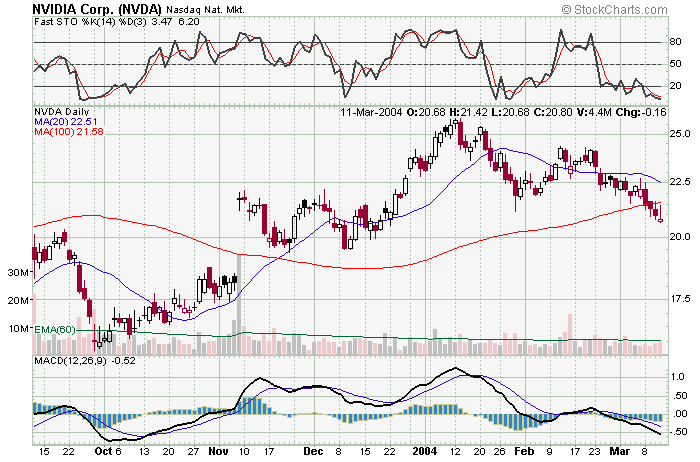Click the stochastic axis label 80
Viewport: 700px width, 462px height.
(675, 42)
